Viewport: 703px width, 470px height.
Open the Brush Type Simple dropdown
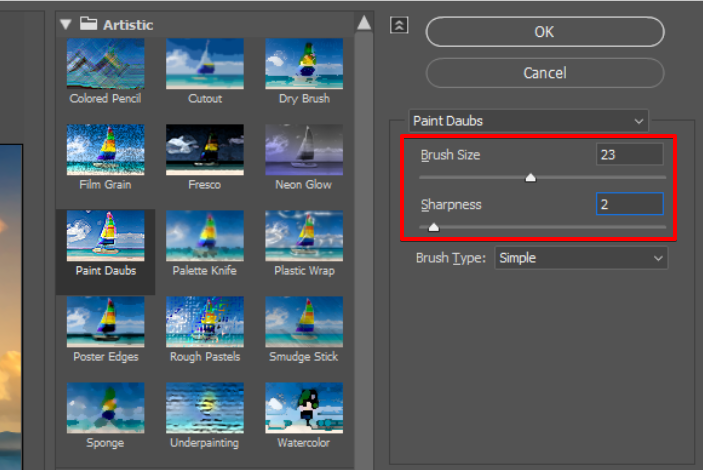(x=581, y=258)
